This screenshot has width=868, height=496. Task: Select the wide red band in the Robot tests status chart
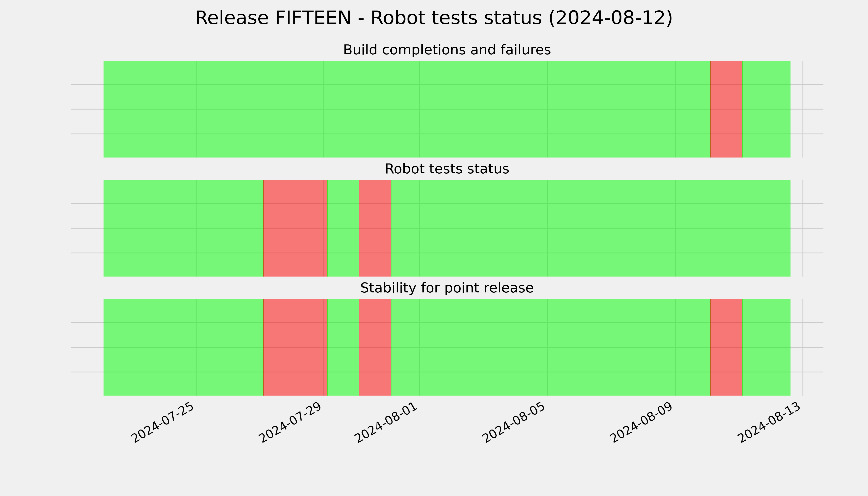(x=295, y=228)
